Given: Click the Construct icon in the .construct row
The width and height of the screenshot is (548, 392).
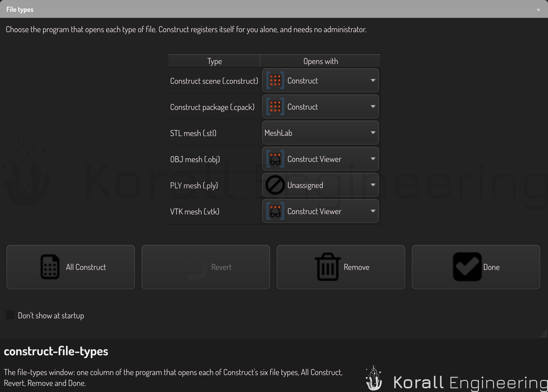Looking at the screenshot, I should 275,81.
